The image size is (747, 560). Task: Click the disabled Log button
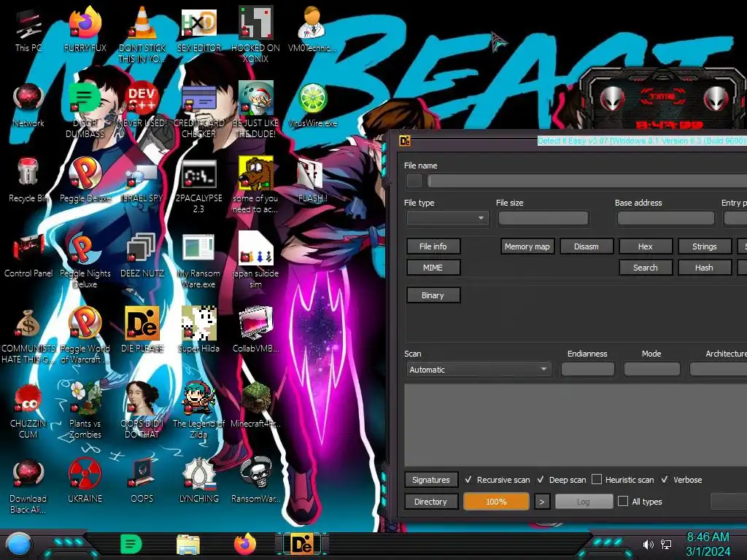click(584, 502)
